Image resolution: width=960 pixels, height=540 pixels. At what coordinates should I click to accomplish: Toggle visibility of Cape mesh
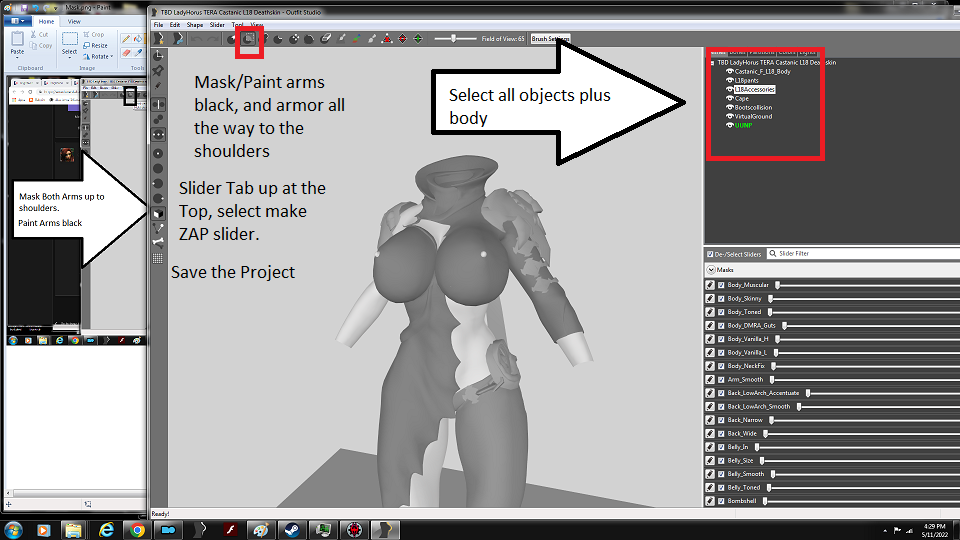(x=729, y=98)
